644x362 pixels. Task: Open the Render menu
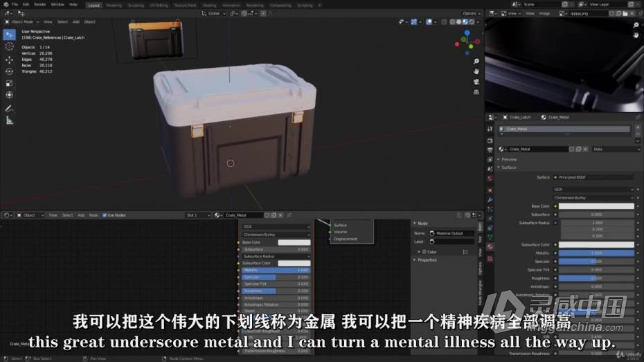click(x=40, y=5)
